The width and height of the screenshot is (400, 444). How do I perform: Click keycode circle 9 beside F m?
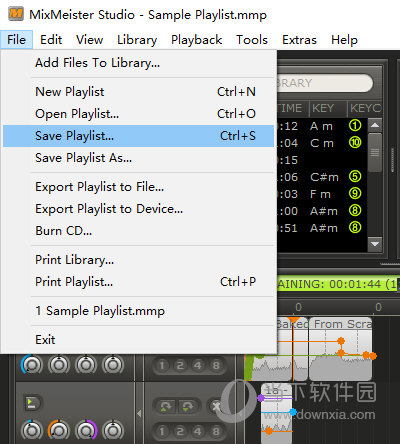point(355,193)
